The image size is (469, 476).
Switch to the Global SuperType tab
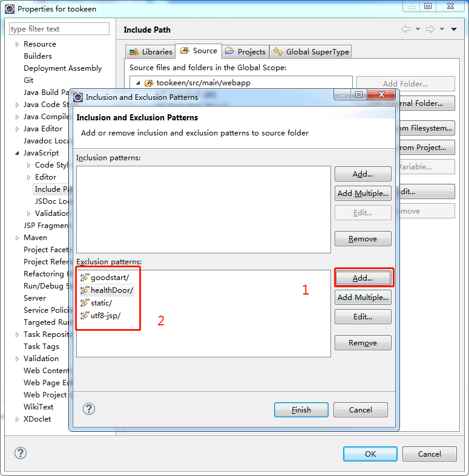tap(311, 51)
